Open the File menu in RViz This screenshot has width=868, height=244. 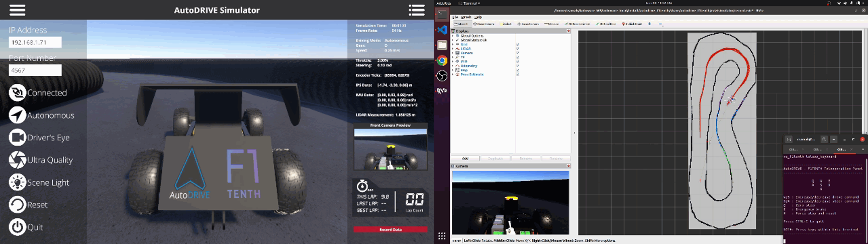pyautogui.click(x=455, y=17)
